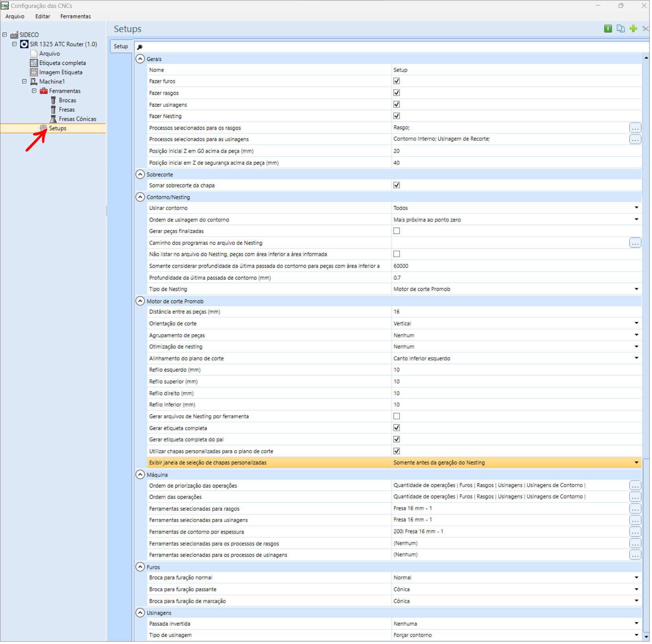Open the Editar menu
Screen dimensions: 652x644
click(x=43, y=17)
